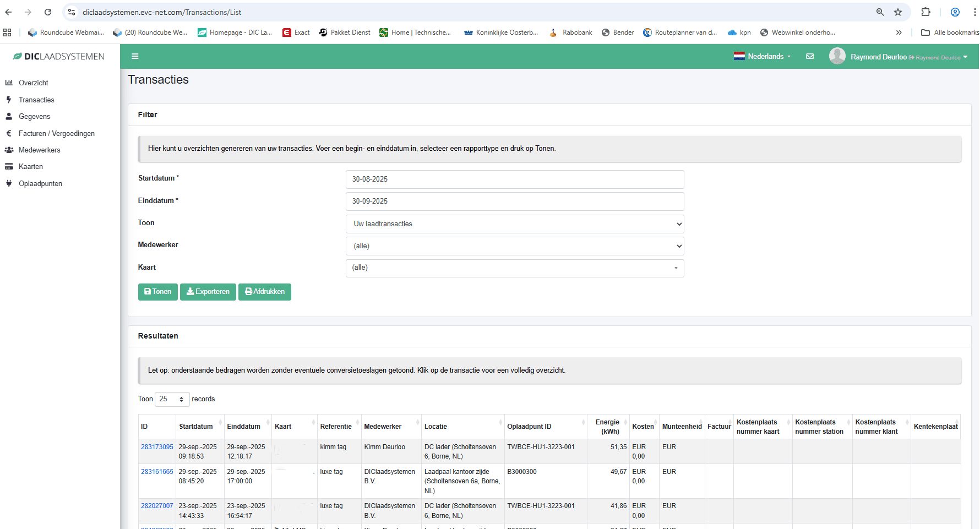Edit the Startdatum field
The height and width of the screenshot is (529, 980).
(515, 179)
